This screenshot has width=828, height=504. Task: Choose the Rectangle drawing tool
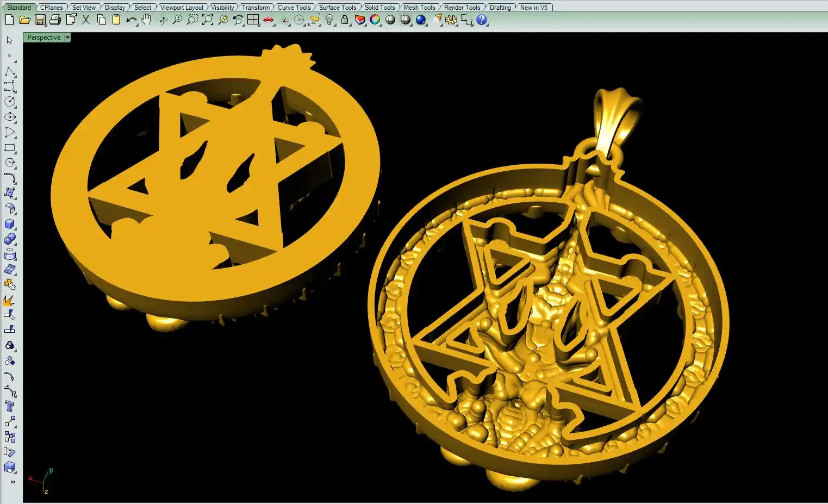tap(10, 147)
